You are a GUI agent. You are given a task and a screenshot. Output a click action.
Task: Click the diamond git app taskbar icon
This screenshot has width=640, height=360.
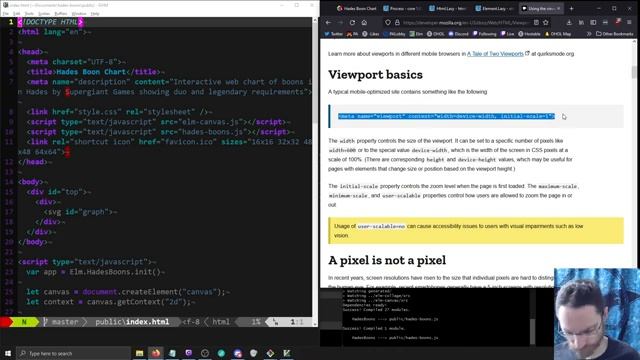point(270,353)
